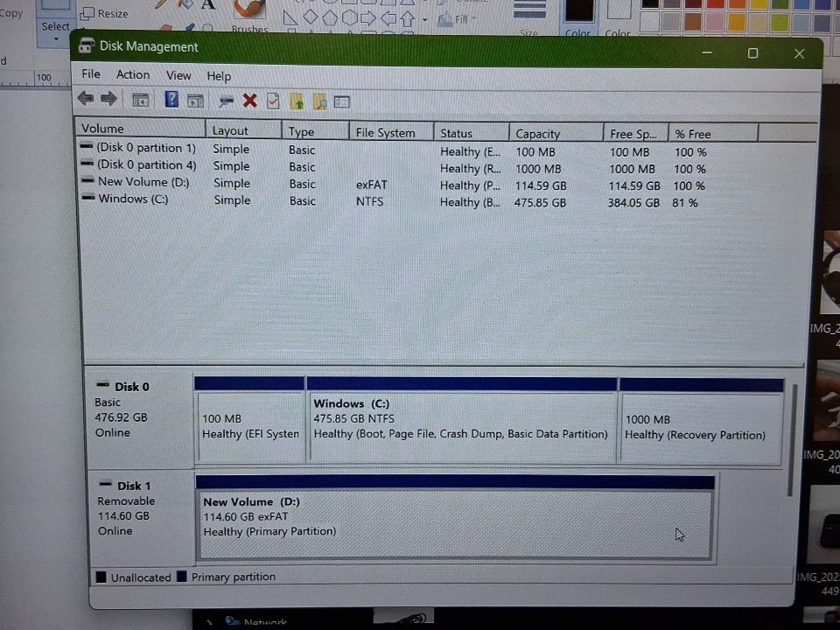The height and width of the screenshot is (630, 840).
Task: Sort by the File System column header
Action: pos(391,132)
